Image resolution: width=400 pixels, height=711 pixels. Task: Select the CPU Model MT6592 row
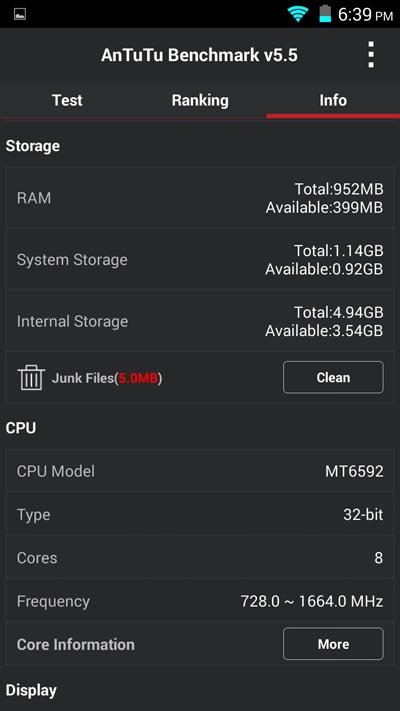click(200, 471)
